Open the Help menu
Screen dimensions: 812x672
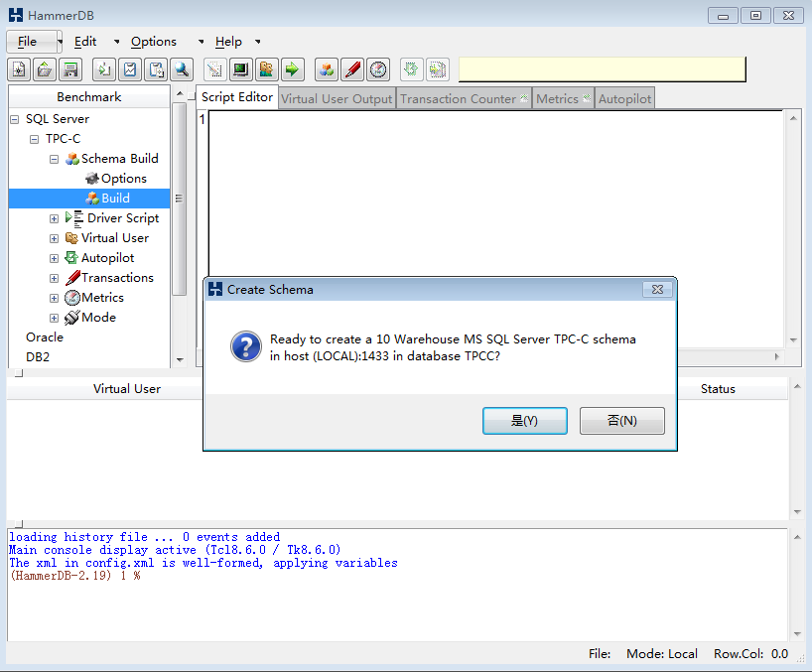[x=228, y=42]
